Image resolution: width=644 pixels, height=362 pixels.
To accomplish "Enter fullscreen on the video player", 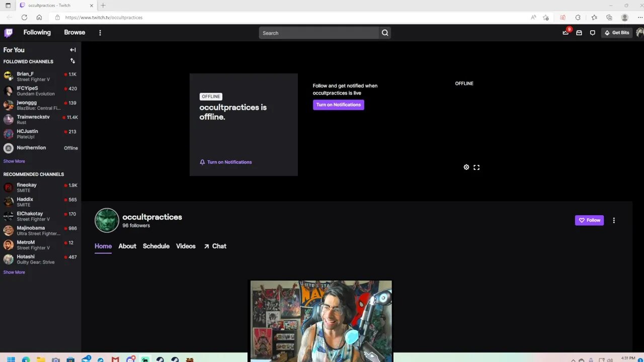I will 476,167.
